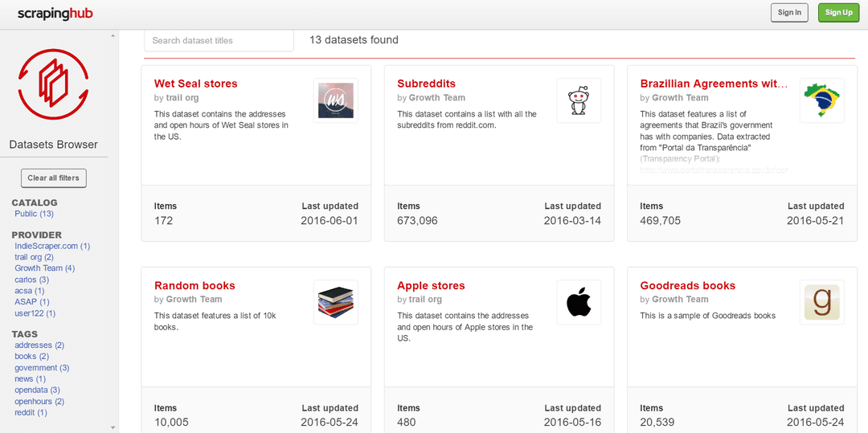The height and width of the screenshot is (433, 868).
Task: Select the news (1) tag
Action: 30,379
